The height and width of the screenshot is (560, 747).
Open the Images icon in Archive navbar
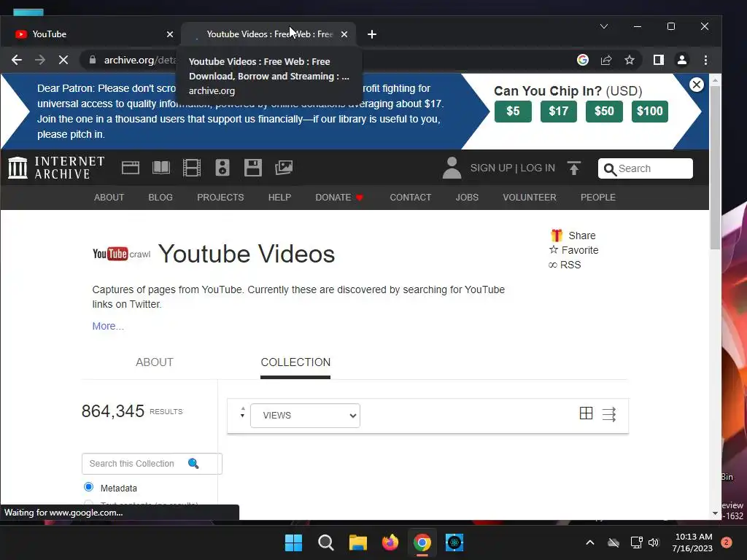click(x=284, y=168)
